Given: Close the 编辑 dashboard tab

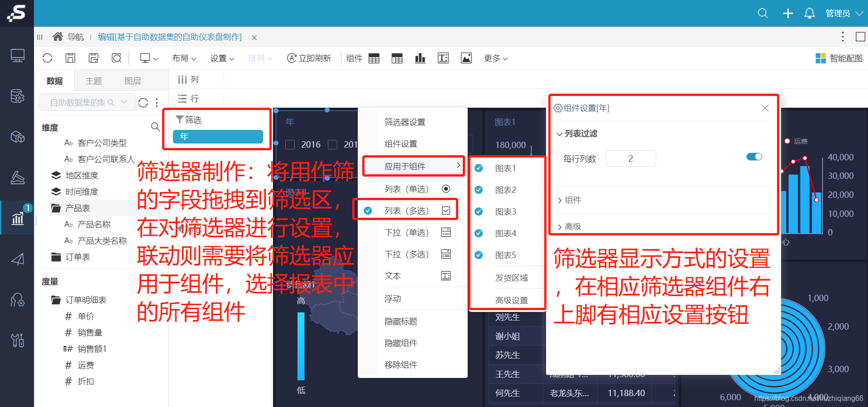Looking at the screenshot, I should pyautogui.click(x=254, y=38).
